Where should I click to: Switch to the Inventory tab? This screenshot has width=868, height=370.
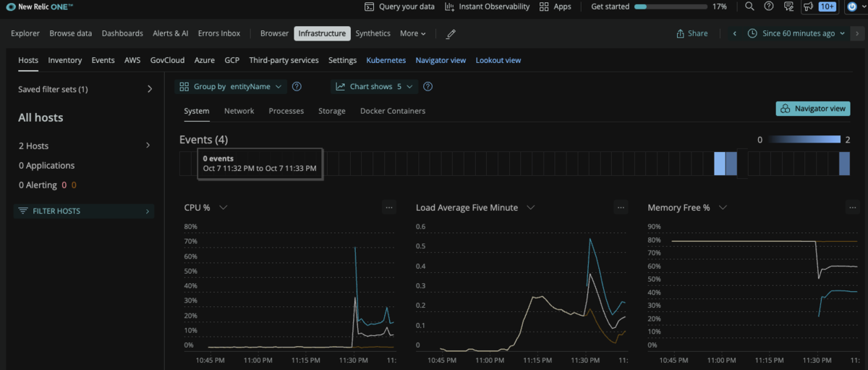[x=65, y=60]
